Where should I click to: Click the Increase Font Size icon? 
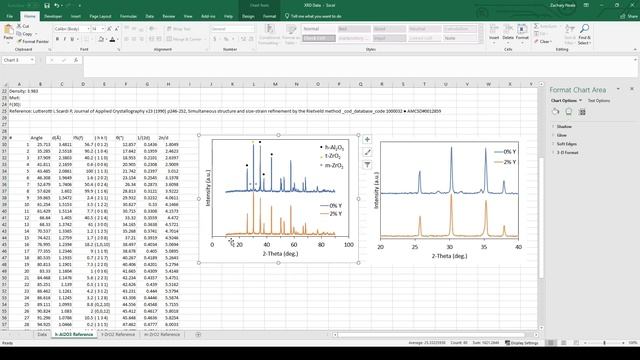109,29
